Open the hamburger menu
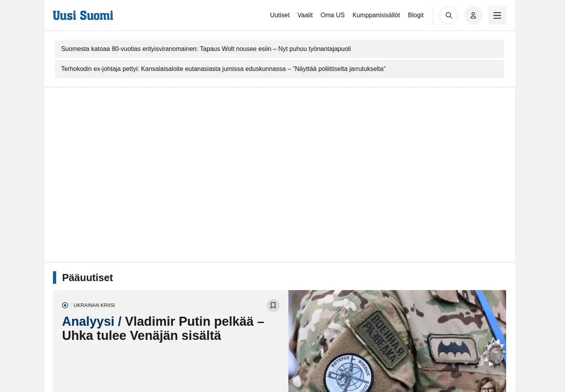The image size is (565, 392). pyautogui.click(x=497, y=15)
